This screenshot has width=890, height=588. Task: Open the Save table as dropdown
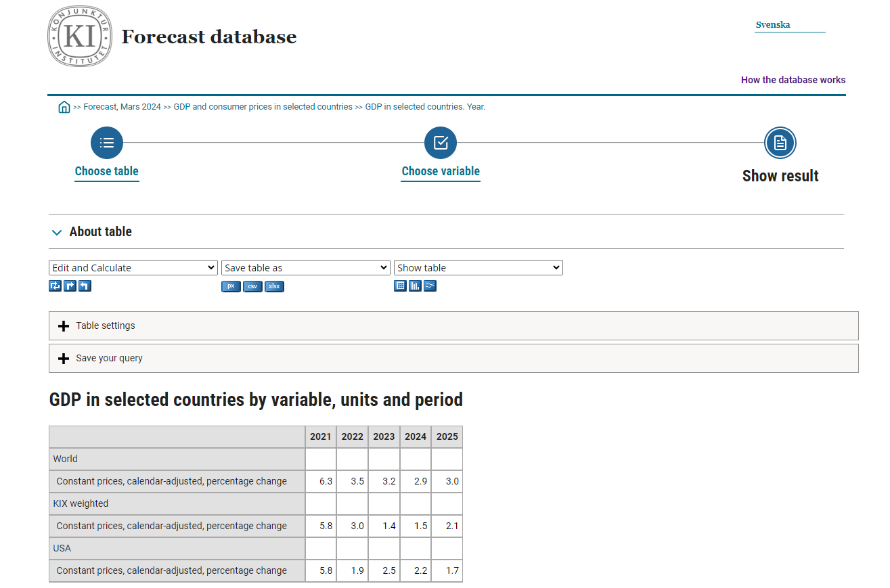305,267
